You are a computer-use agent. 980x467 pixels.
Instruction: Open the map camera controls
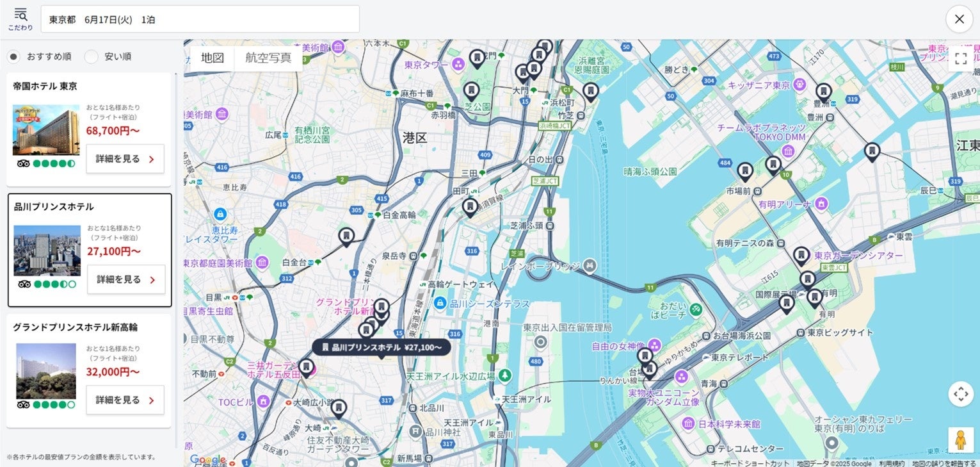click(x=961, y=394)
